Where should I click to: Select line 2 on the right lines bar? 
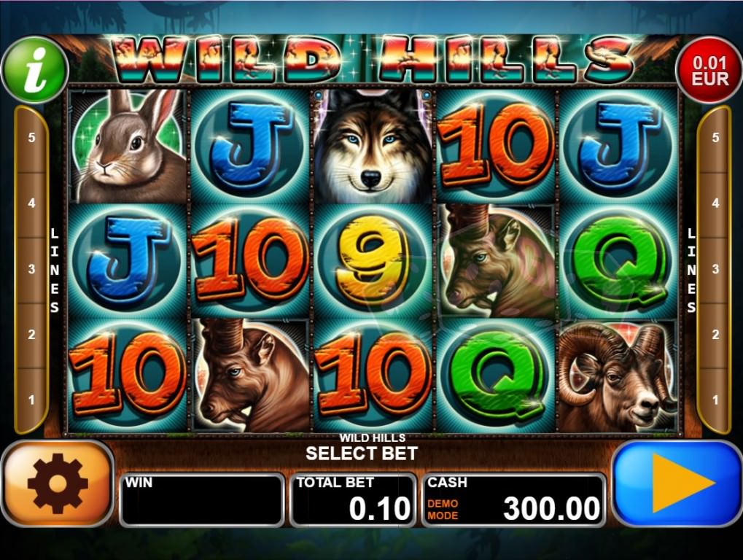click(715, 335)
